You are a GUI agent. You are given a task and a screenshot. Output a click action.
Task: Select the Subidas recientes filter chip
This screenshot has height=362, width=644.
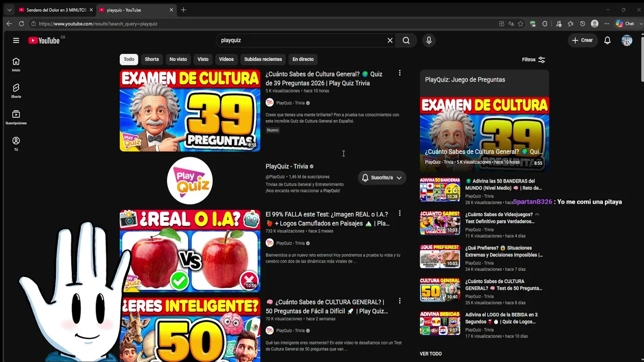263,59
